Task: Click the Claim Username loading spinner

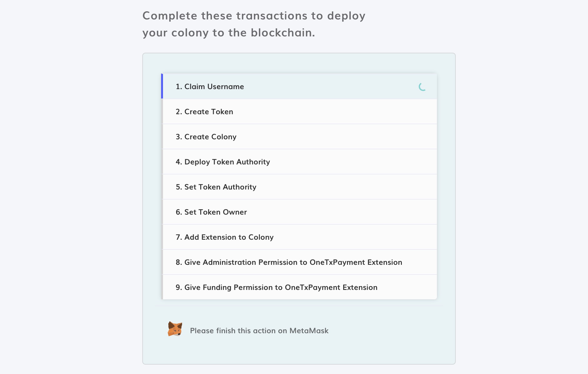Action: click(x=422, y=87)
